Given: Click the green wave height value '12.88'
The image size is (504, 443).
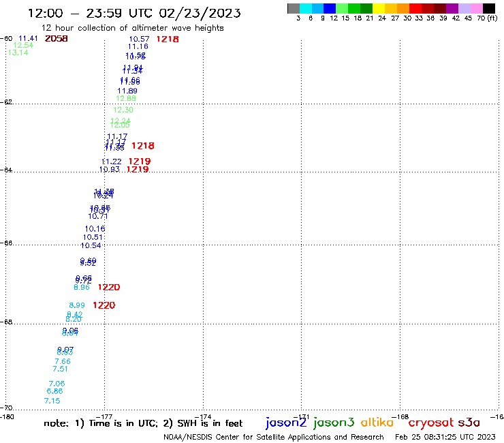Looking at the screenshot, I should (126, 98).
